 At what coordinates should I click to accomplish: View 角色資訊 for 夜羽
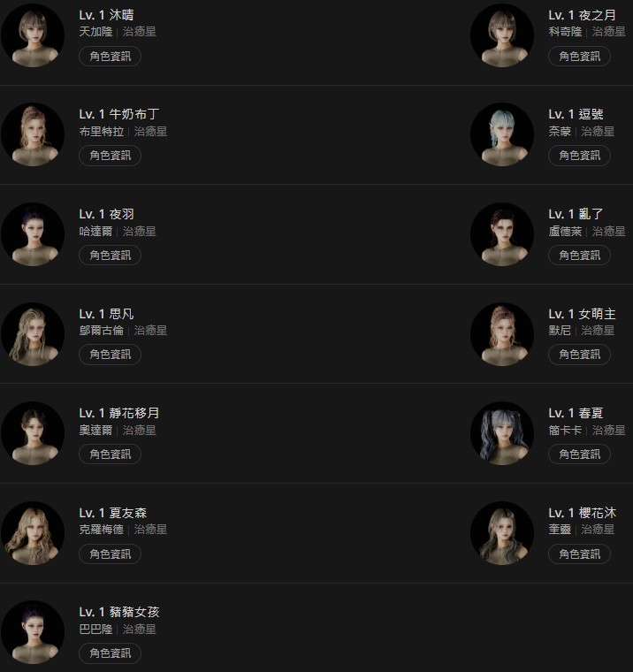coord(110,255)
